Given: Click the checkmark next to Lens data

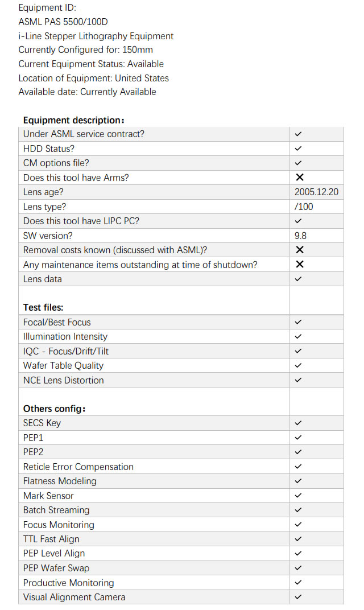Looking at the screenshot, I should 298,279.
